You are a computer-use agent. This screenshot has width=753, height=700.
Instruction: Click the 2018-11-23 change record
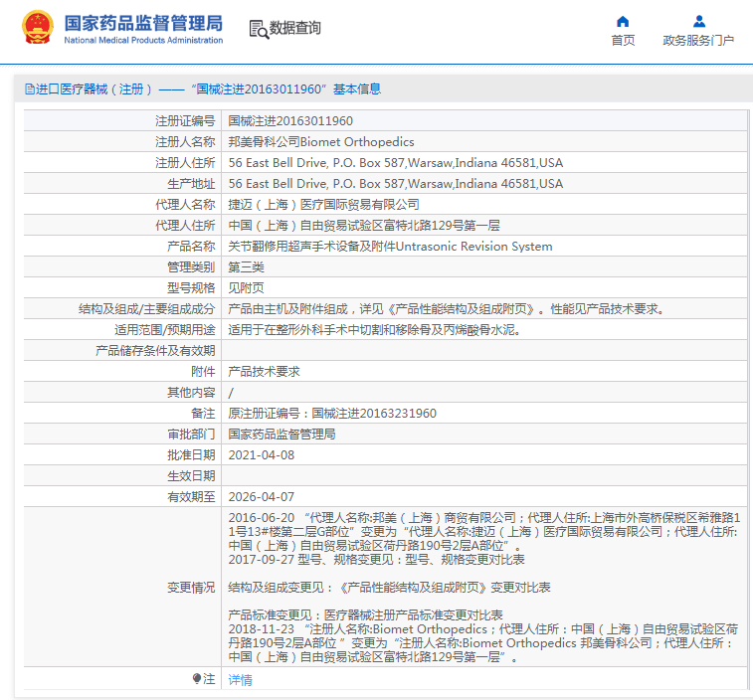tap(482, 643)
